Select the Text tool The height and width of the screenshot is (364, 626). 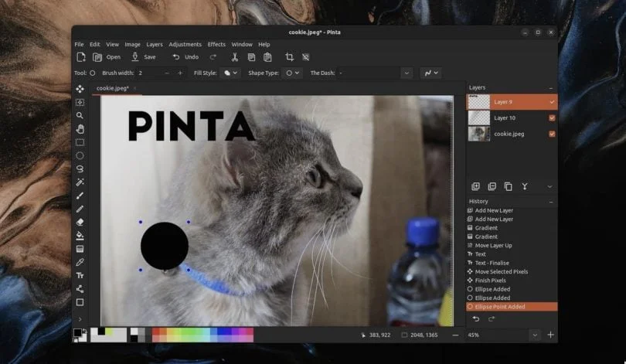coord(80,275)
